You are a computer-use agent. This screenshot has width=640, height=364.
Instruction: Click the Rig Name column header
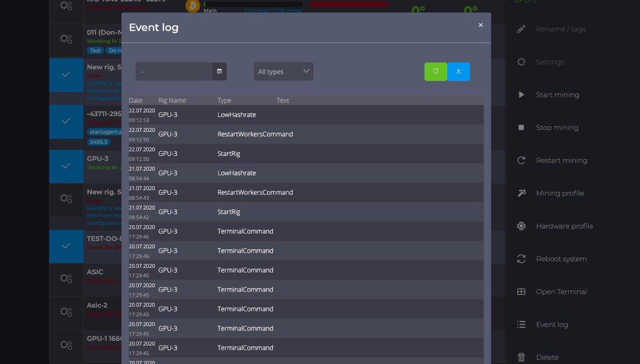coord(172,100)
